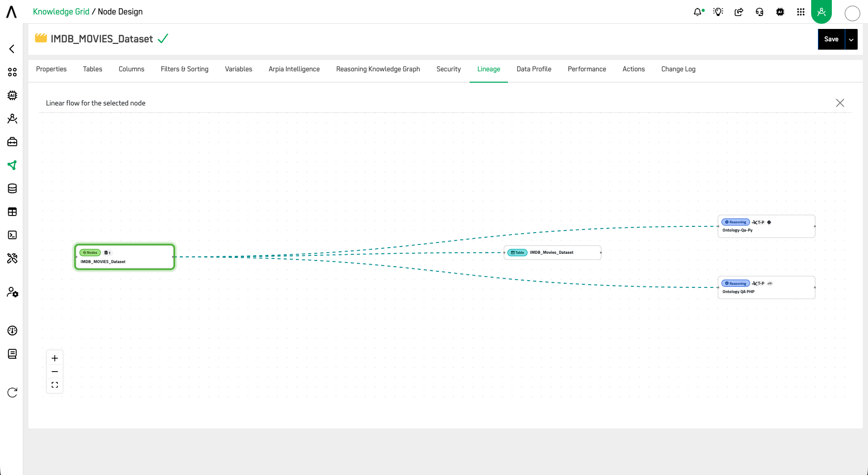Open the briefcase icon in sidebar
This screenshot has width=868, height=475.
coord(12,142)
